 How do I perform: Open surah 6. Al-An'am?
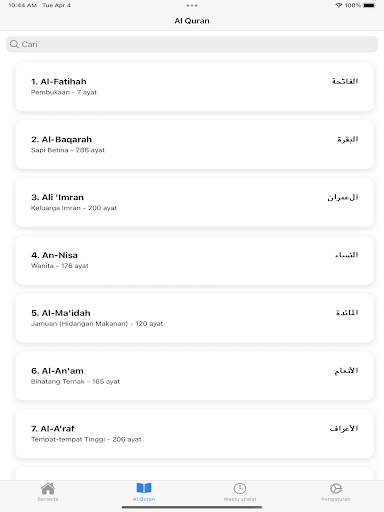(x=194, y=376)
